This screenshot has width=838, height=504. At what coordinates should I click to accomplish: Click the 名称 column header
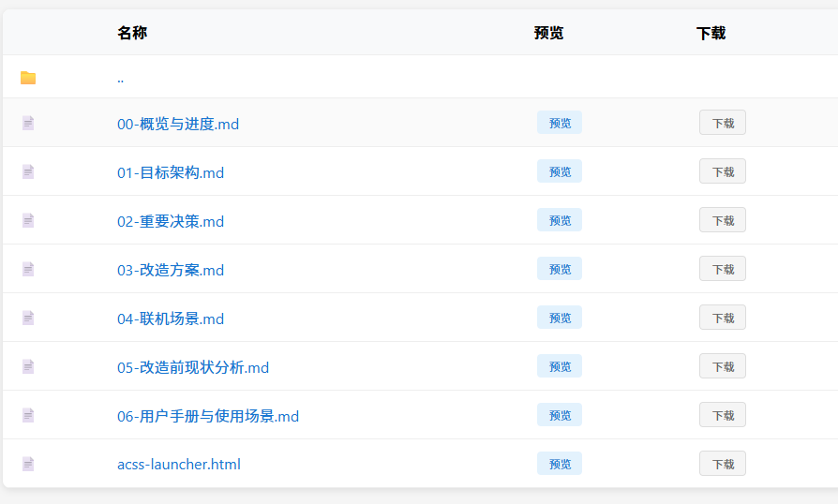point(132,33)
